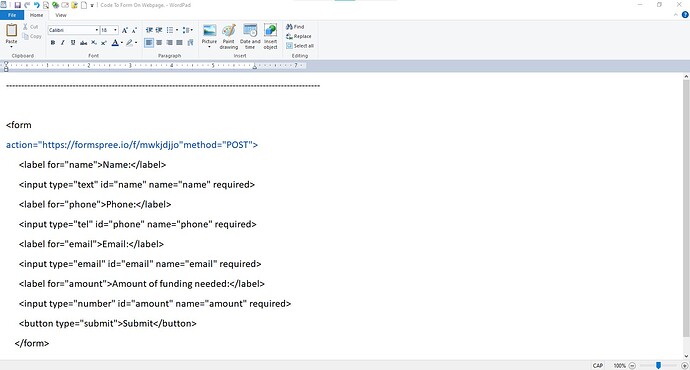
Task: Open the paragraph settings dialog icon
Action: pyautogui.click(x=190, y=43)
